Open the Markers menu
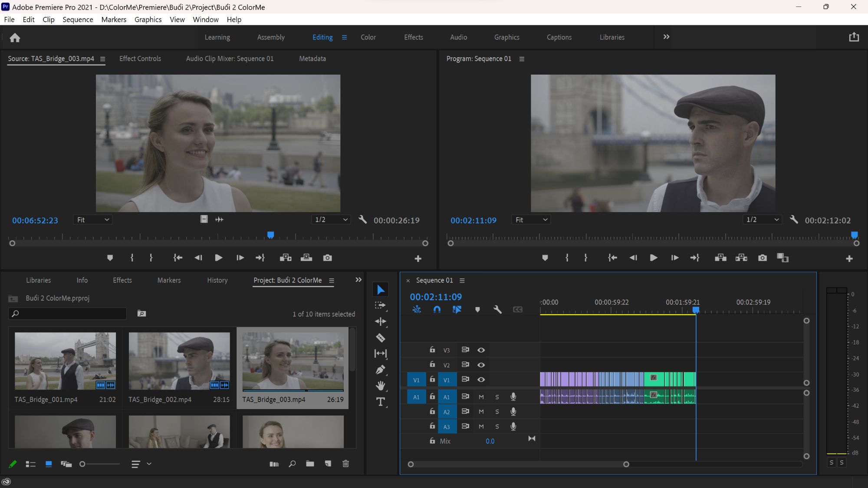The image size is (868, 488). tap(114, 20)
